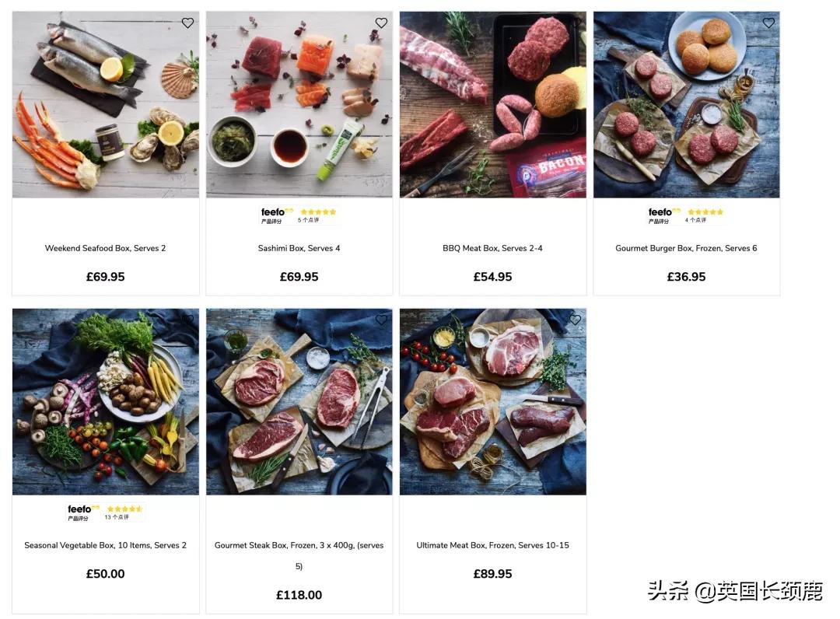Click the heart icon on Sashimi Box
The width and height of the screenshot is (840, 619).
click(381, 23)
